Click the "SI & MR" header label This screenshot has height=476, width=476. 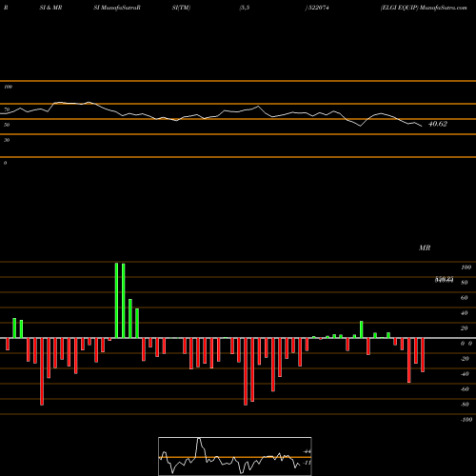(50, 8)
